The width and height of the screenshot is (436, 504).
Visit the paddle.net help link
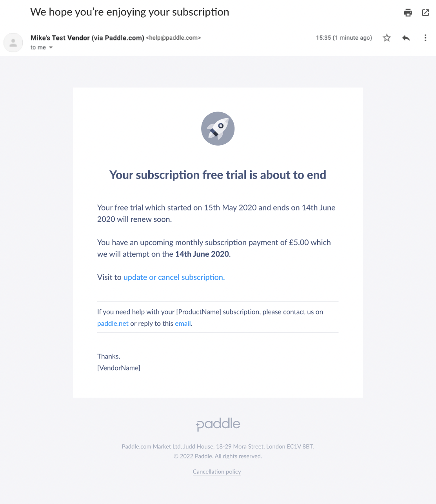point(113,323)
